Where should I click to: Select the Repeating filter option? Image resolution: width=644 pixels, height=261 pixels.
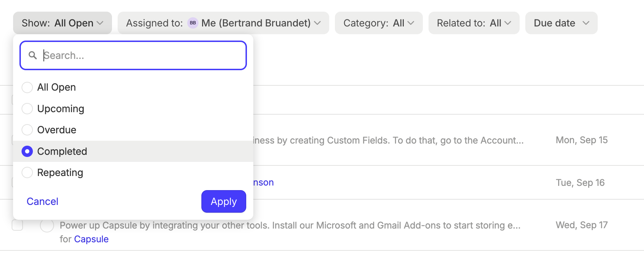pos(27,172)
